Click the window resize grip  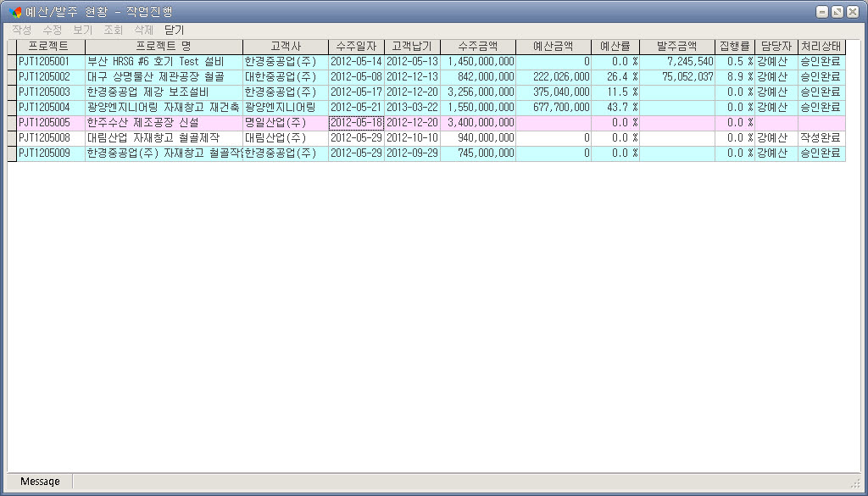click(856, 482)
